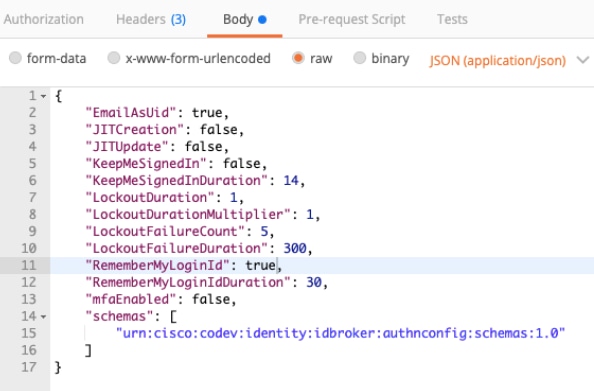This screenshot has height=391, width=594.
Task: Open the JSON (application/json) format dropdown
Action: click(497, 60)
